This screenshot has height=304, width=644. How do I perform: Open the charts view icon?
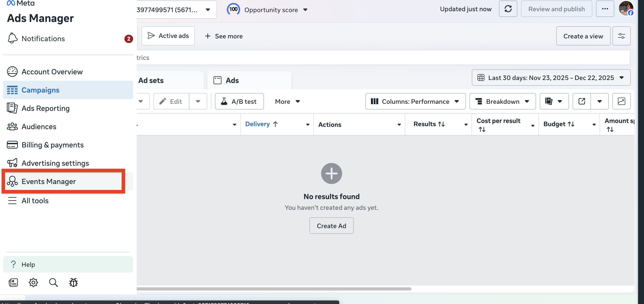621,101
